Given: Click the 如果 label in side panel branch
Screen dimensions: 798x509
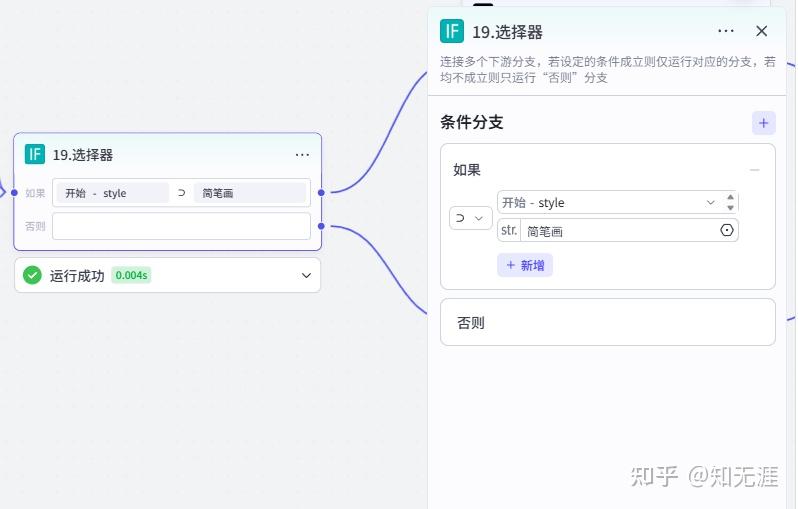Looking at the screenshot, I should (x=467, y=170).
